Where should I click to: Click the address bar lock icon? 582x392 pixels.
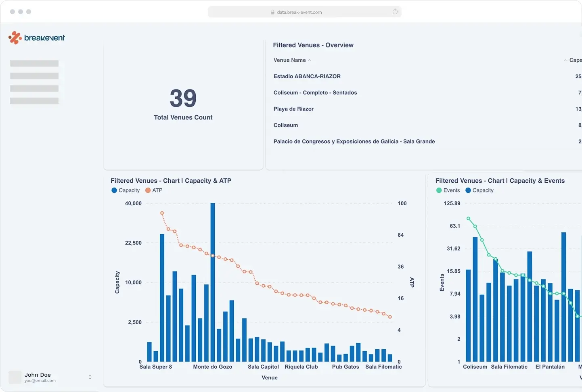click(x=273, y=12)
